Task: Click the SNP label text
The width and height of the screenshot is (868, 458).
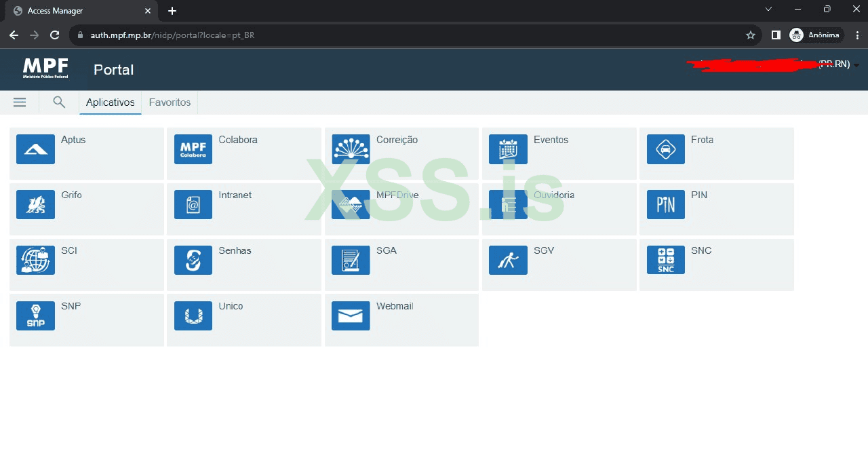Action: [x=71, y=306]
